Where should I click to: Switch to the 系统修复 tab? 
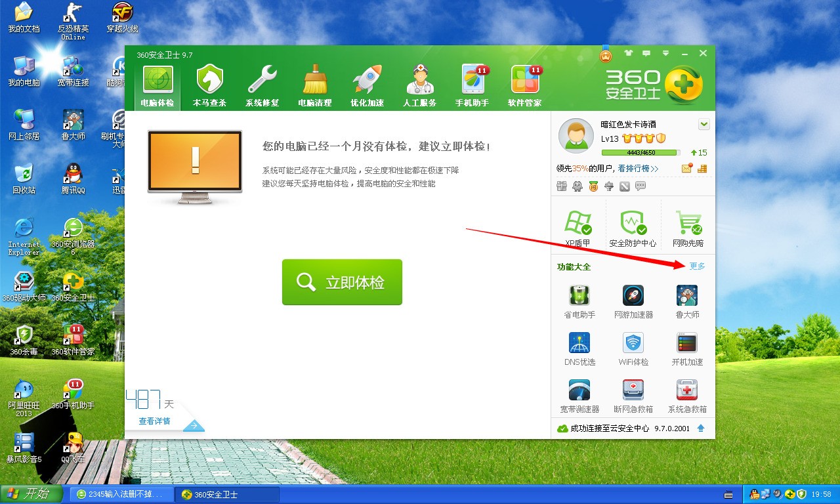pos(262,85)
